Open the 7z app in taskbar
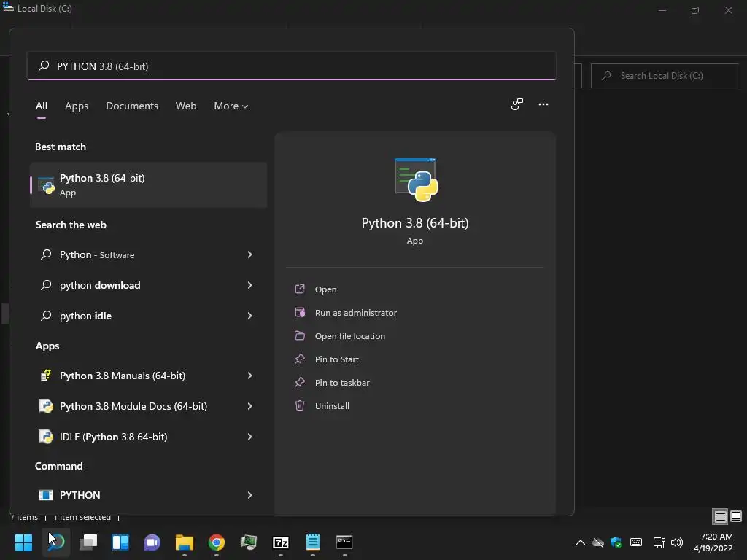The image size is (747, 560). point(281,542)
